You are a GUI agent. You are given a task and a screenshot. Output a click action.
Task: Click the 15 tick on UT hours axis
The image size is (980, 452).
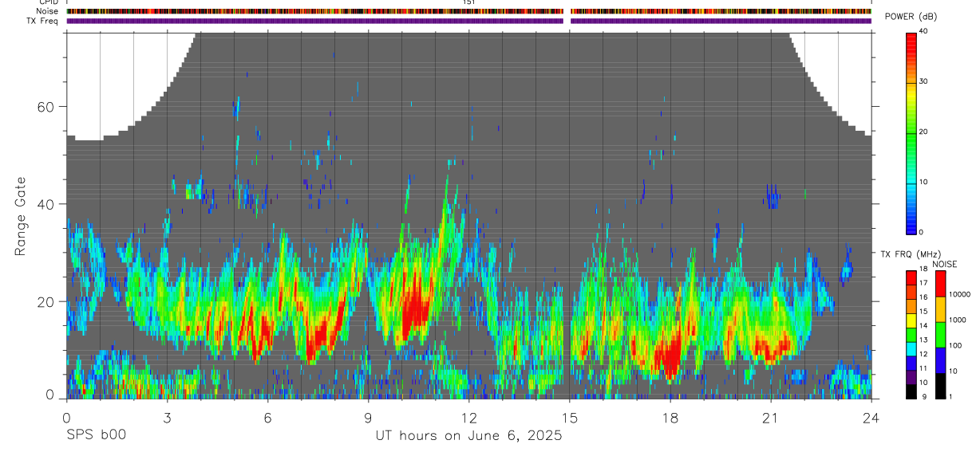click(569, 417)
